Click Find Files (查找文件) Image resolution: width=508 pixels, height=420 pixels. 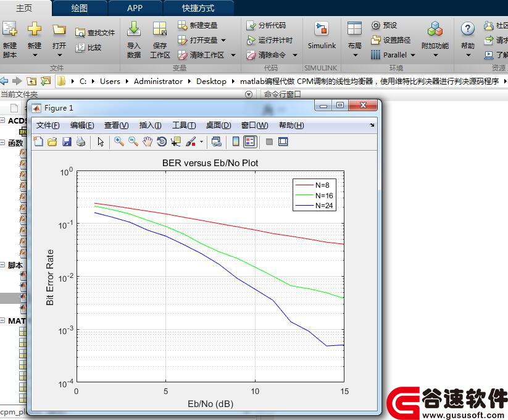tap(95, 32)
